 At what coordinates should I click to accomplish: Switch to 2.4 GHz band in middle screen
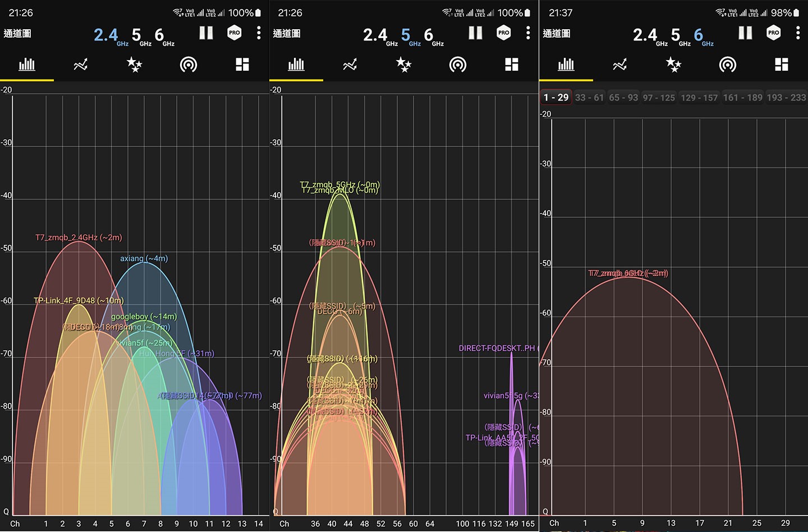tap(380, 36)
